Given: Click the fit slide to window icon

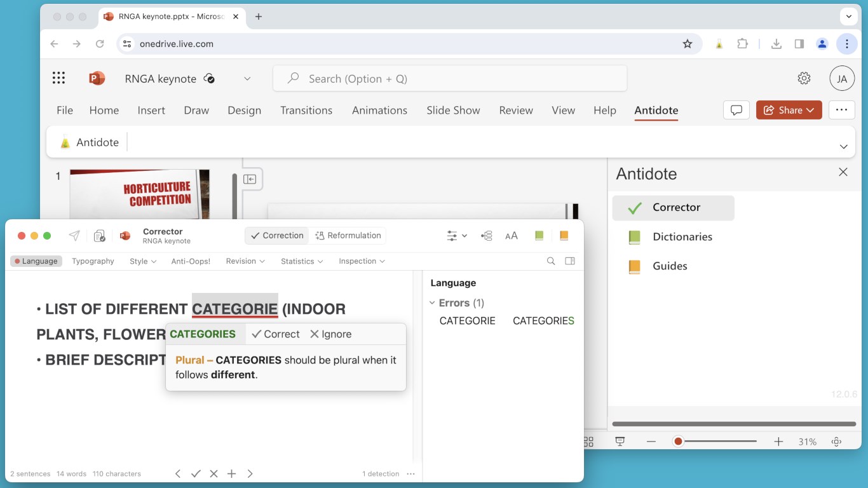Looking at the screenshot, I should pyautogui.click(x=836, y=442).
